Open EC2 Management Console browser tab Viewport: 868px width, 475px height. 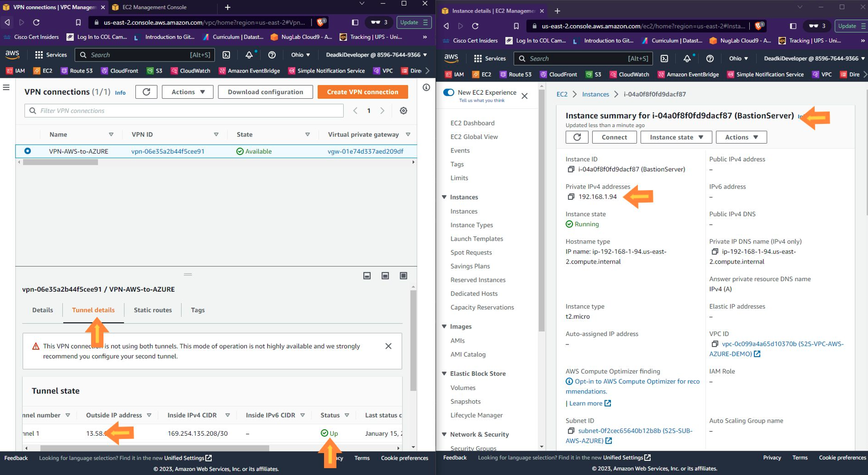click(x=154, y=7)
